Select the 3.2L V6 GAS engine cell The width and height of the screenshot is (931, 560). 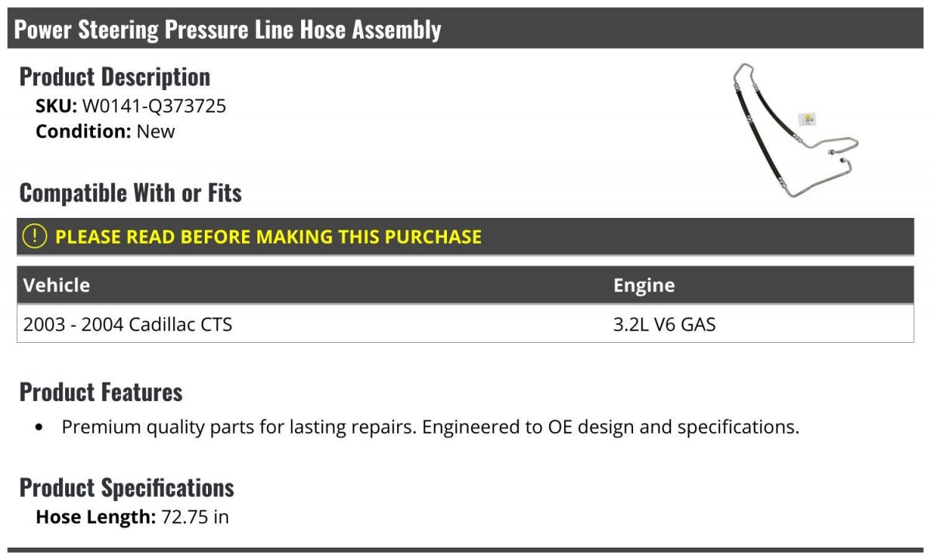tap(664, 324)
